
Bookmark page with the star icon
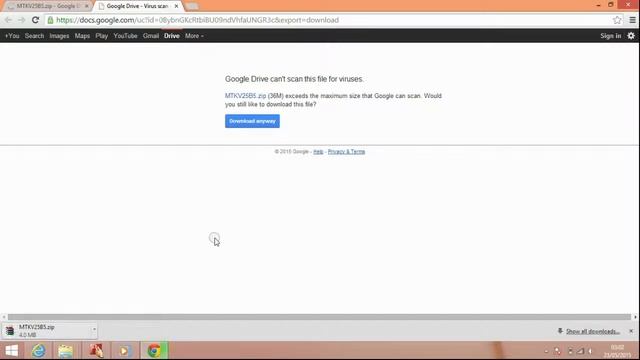pyautogui.click(x=617, y=20)
